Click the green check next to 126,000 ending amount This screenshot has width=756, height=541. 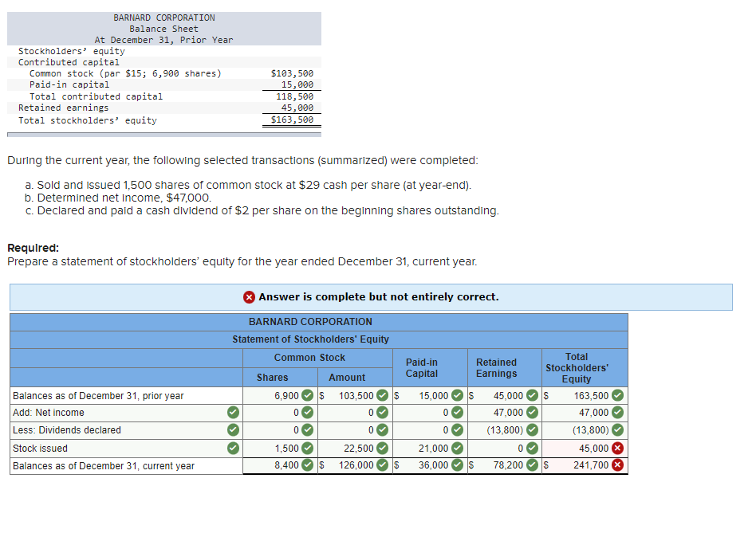click(x=382, y=465)
